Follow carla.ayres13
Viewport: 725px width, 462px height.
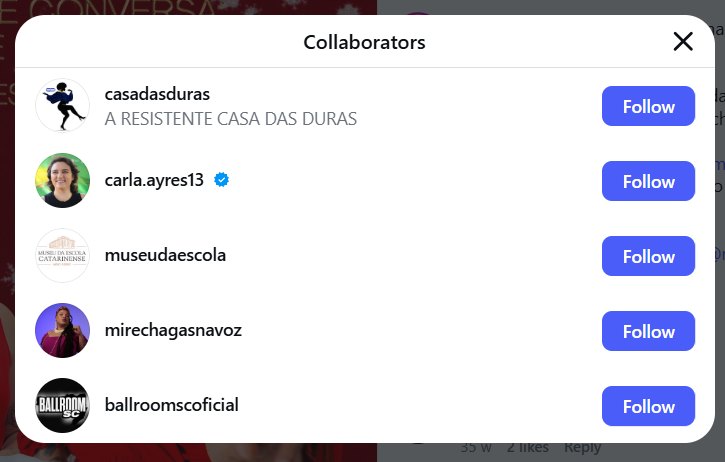coord(648,181)
